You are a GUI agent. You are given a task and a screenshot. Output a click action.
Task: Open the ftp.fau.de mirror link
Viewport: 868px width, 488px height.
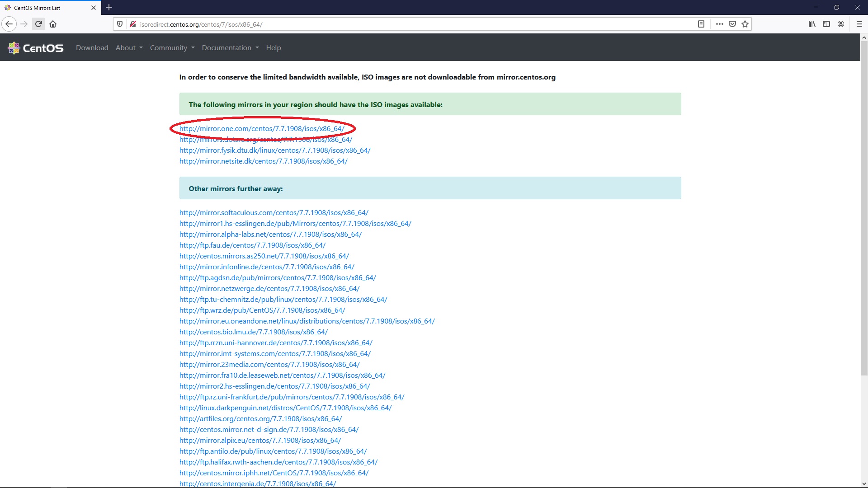point(252,245)
